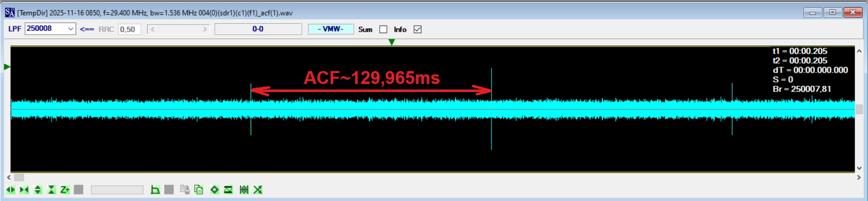The width and height of the screenshot is (868, 201).
Task: Click the vertical bars grid icon
Action: [244, 190]
